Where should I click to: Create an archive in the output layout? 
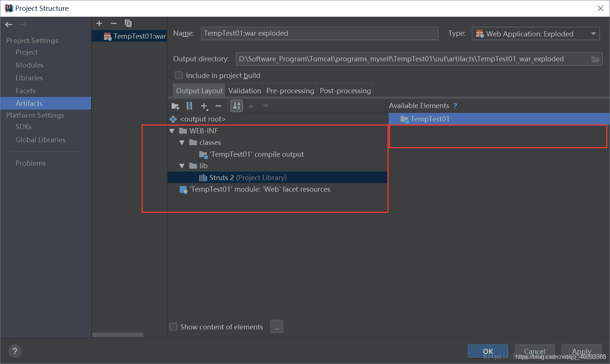click(189, 106)
